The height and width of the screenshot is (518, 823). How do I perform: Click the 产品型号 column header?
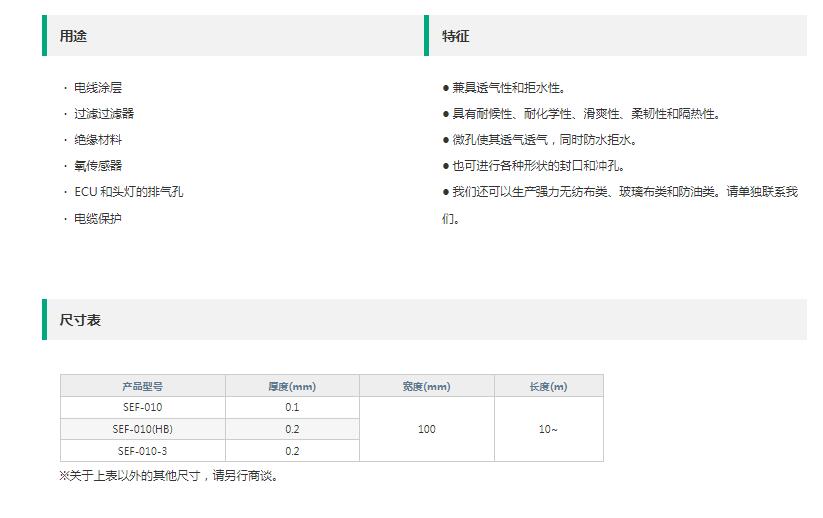pyautogui.click(x=143, y=386)
